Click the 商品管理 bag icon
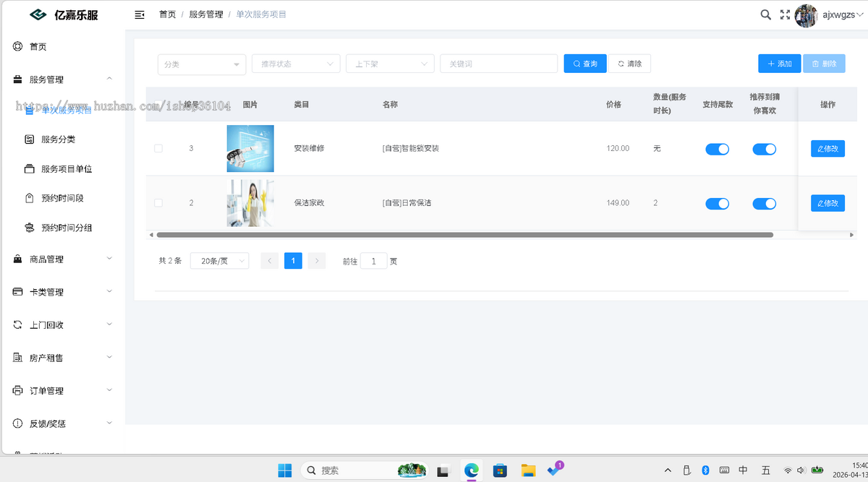 18,259
